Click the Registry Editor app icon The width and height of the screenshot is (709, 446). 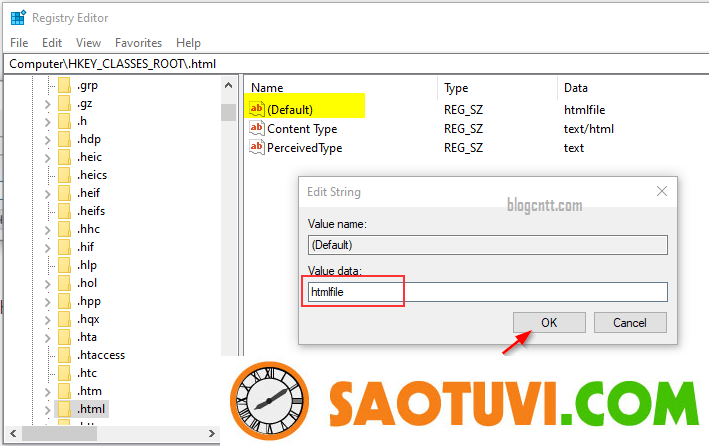tap(19, 18)
